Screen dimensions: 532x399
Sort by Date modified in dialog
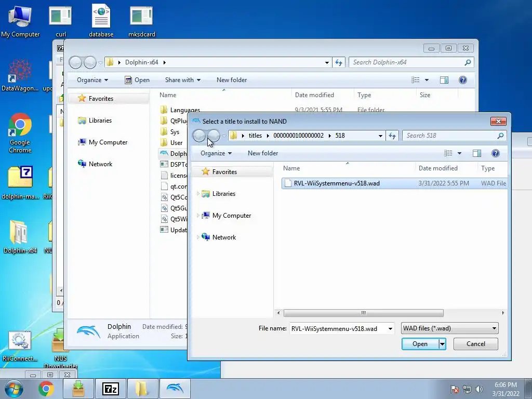pos(446,168)
